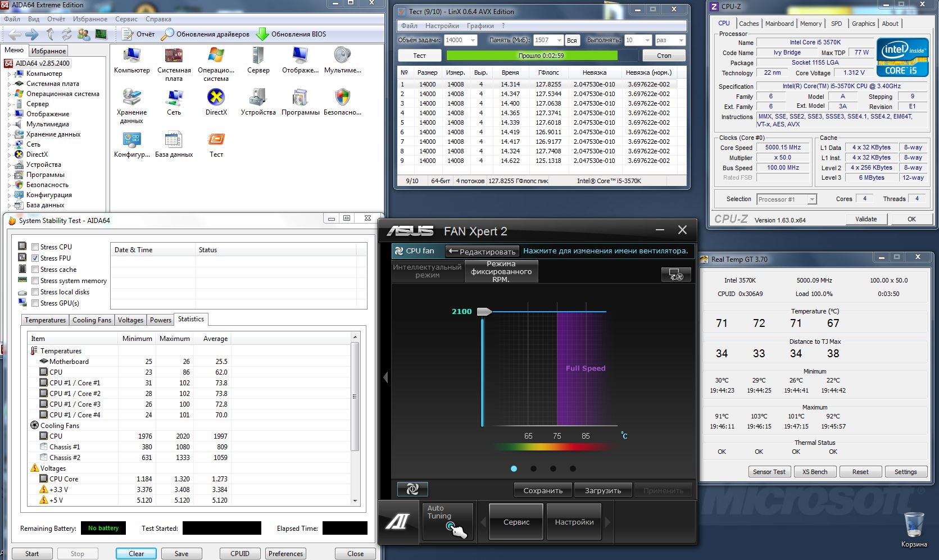The width and height of the screenshot is (939, 560).
Task: Open the Конфигурация icon in main pane
Action: click(132, 144)
